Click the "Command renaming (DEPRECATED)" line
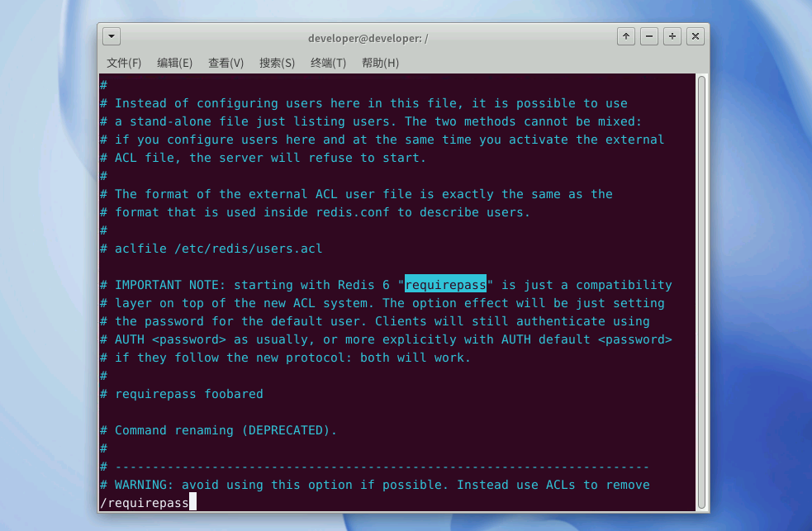The height and width of the screenshot is (531, 812). pos(219,430)
